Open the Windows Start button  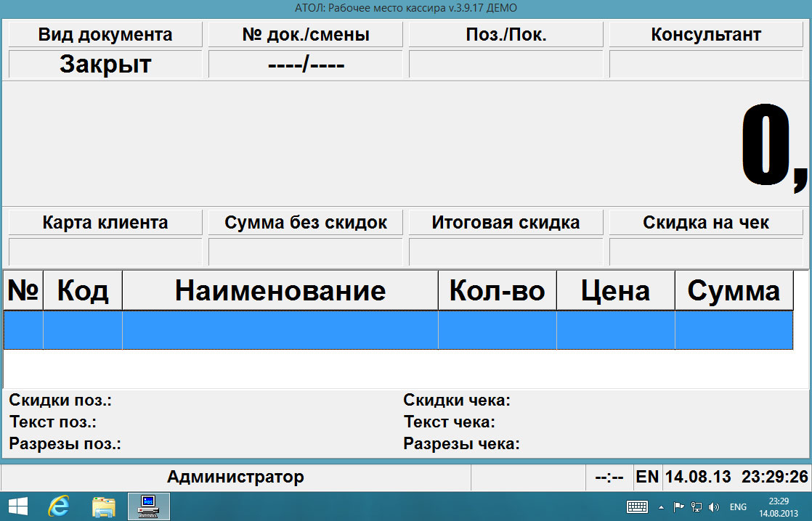point(17,506)
